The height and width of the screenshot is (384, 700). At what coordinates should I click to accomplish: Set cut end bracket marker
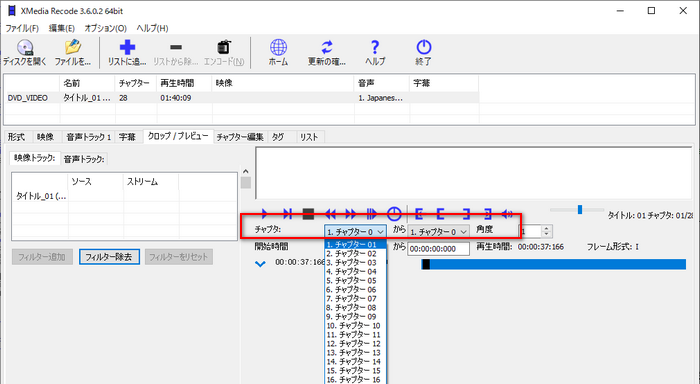466,214
